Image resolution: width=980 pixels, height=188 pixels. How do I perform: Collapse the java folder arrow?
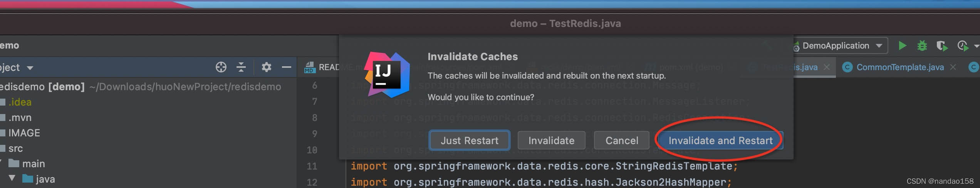tap(12, 178)
